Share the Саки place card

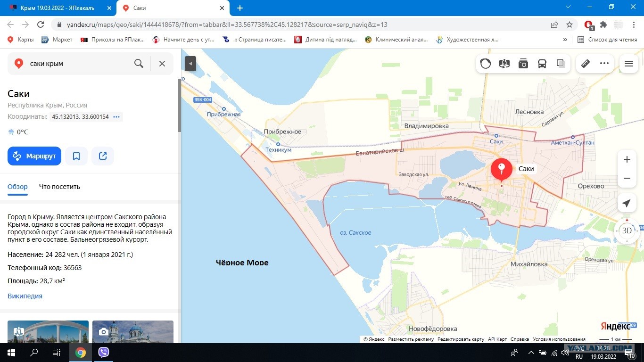(x=103, y=156)
